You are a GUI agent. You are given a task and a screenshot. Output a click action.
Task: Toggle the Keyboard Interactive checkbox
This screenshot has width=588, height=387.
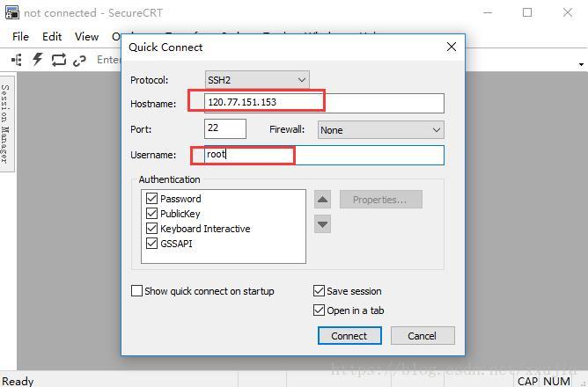pos(151,229)
